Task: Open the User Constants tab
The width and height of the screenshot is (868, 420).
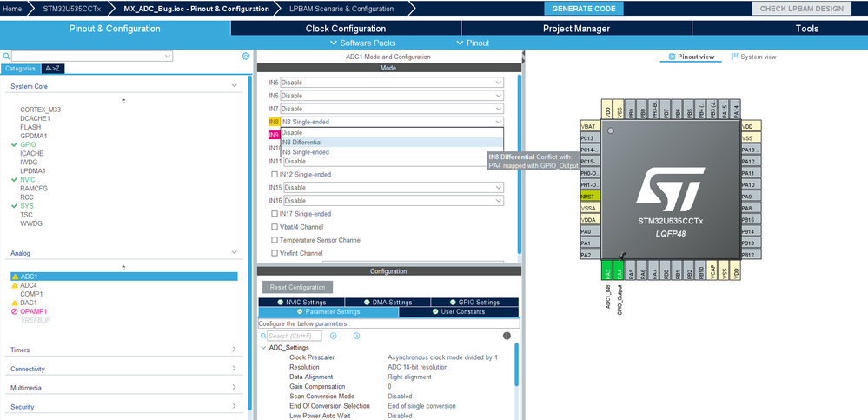Action: pos(459,312)
